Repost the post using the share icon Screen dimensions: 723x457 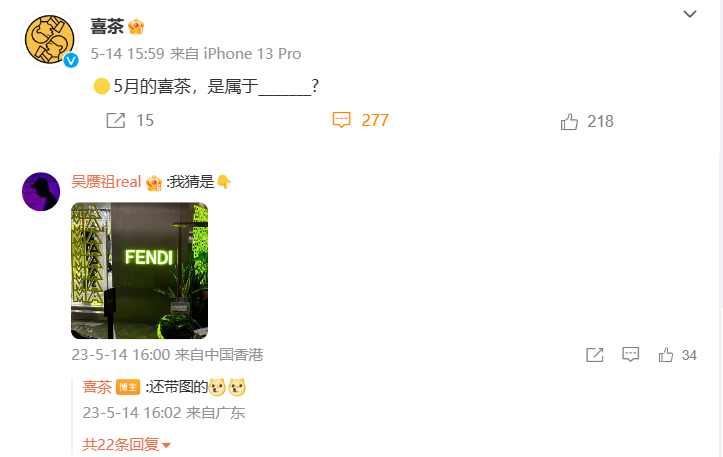point(116,120)
